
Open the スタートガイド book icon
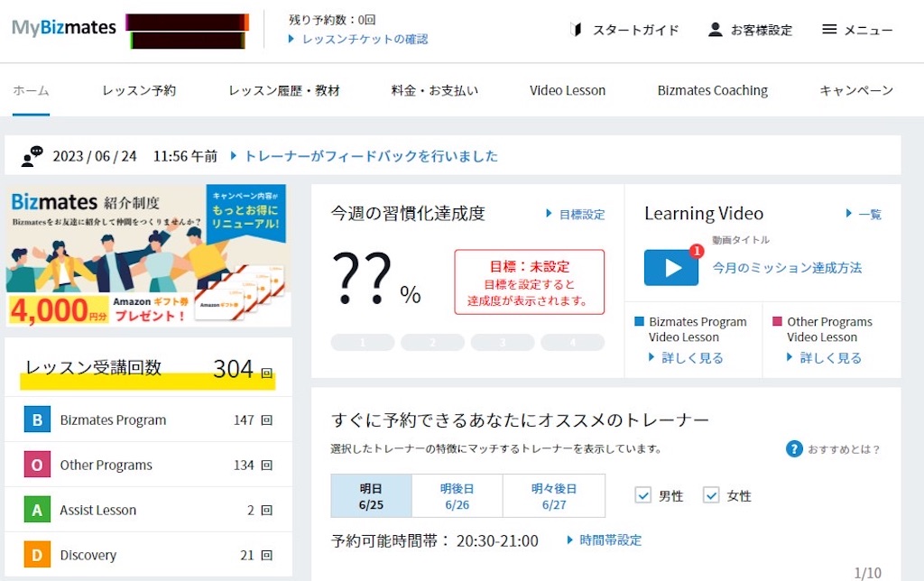pyautogui.click(x=576, y=30)
